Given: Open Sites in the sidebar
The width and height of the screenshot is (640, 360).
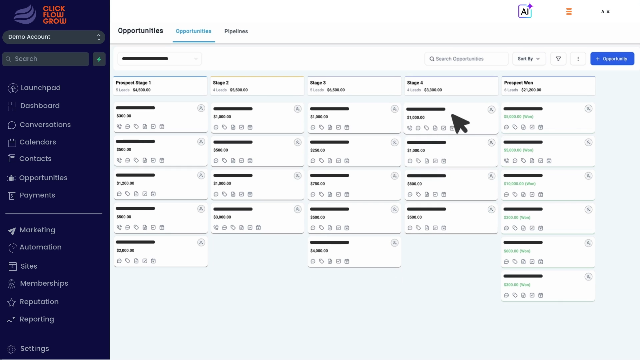Looking at the screenshot, I should (x=24, y=266).
